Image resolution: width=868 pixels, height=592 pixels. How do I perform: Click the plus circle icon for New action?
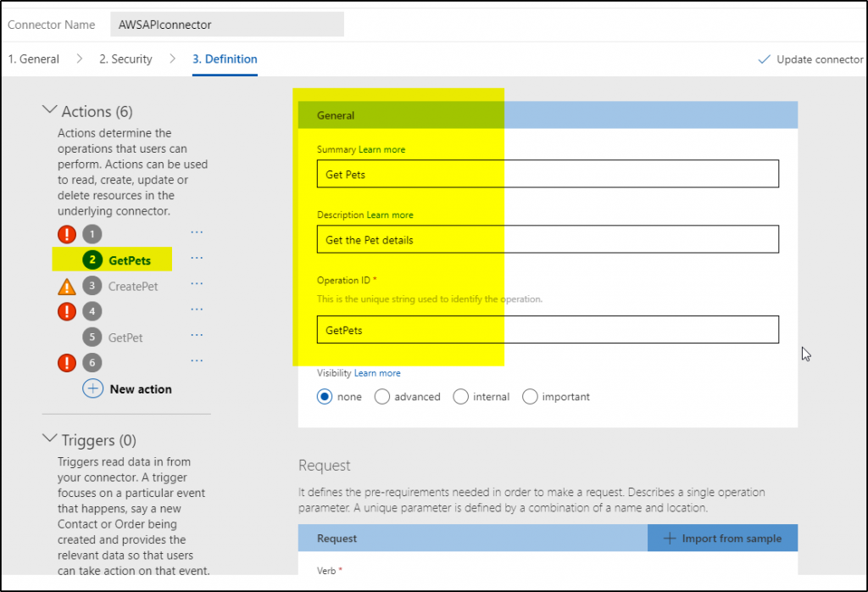click(93, 388)
